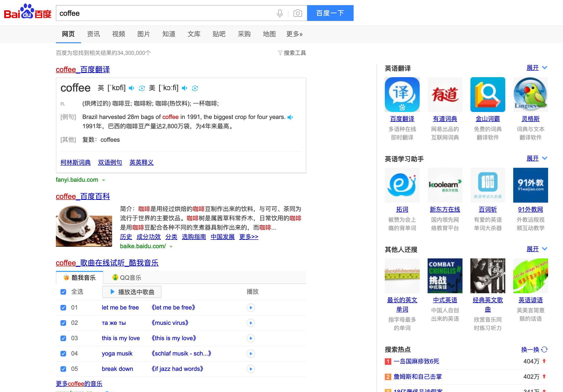
Task: Click British pronunciation follow-read icon
Action: (x=142, y=88)
